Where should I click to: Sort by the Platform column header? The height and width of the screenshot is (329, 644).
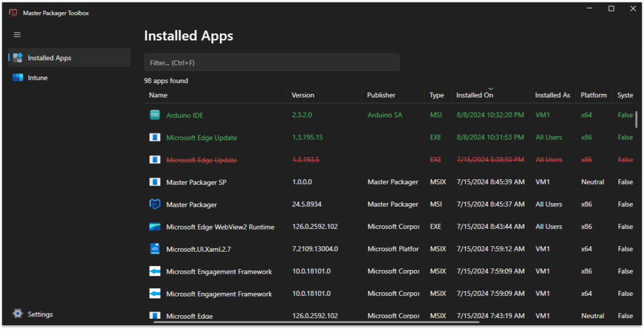coord(594,95)
